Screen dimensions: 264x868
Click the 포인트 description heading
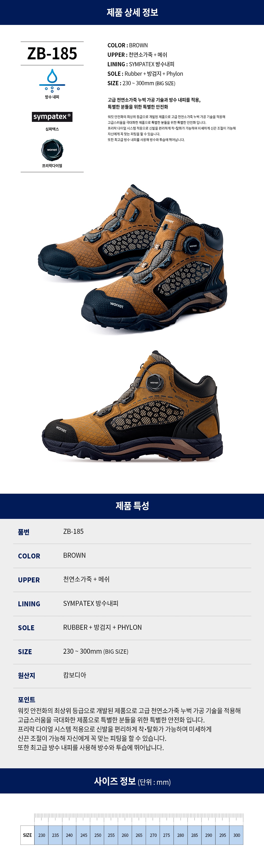click(x=27, y=700)
